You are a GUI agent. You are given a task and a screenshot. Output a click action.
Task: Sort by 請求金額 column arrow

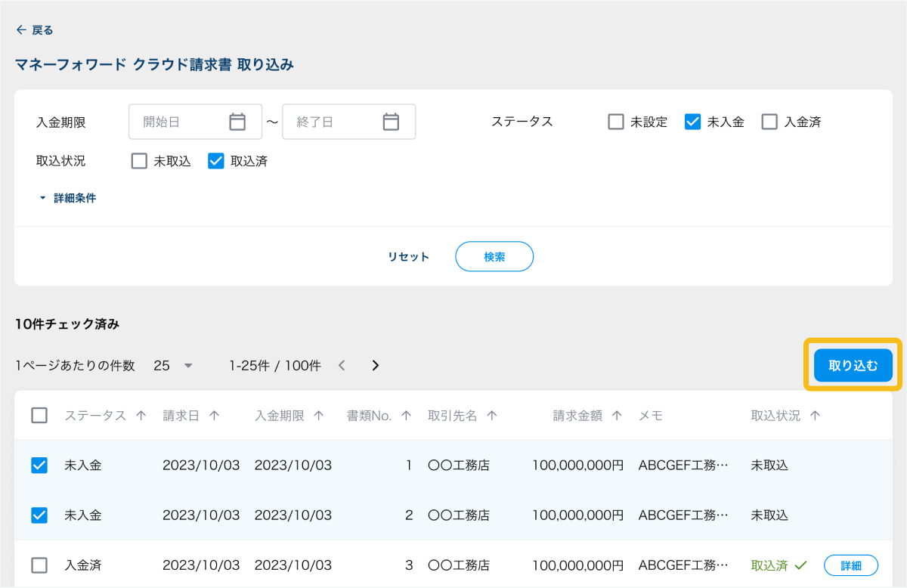tap(617, 416)
